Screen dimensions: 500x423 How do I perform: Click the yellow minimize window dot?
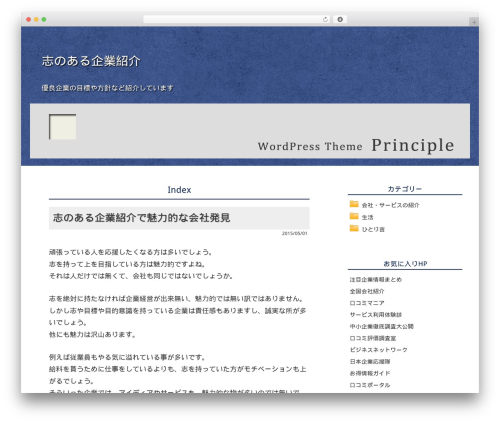36,19
